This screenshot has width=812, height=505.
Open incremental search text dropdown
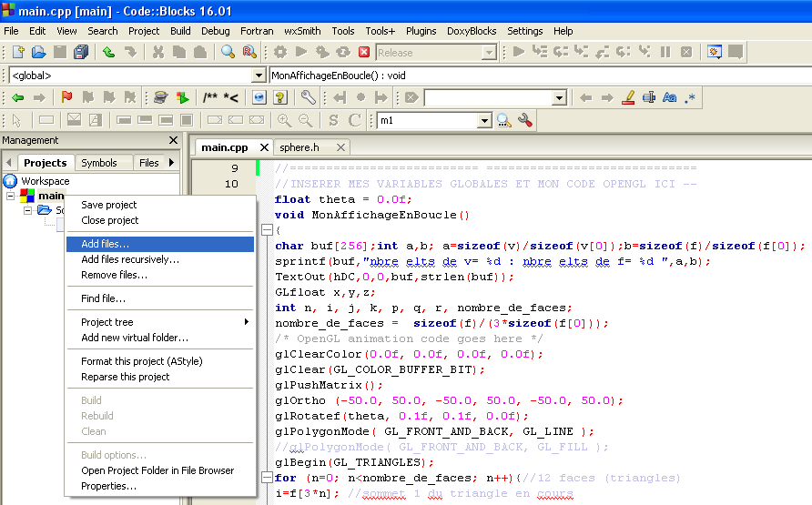(559, 97)
